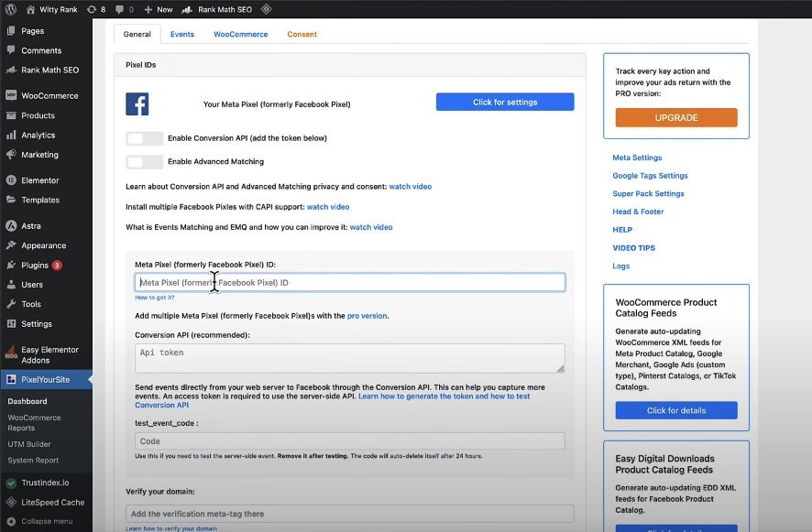Open Meta Settings link
The height and width of the screenshot is (532, 812).
(637, 157)
